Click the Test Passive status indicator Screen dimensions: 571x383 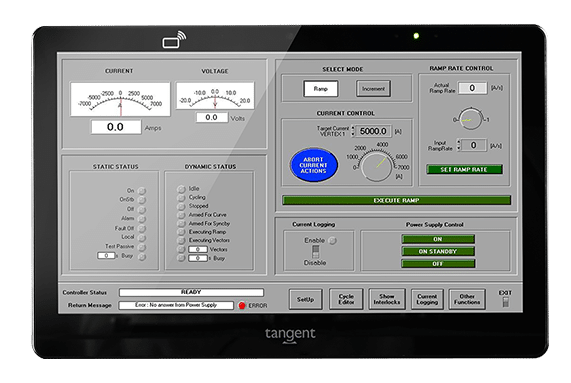142,247
